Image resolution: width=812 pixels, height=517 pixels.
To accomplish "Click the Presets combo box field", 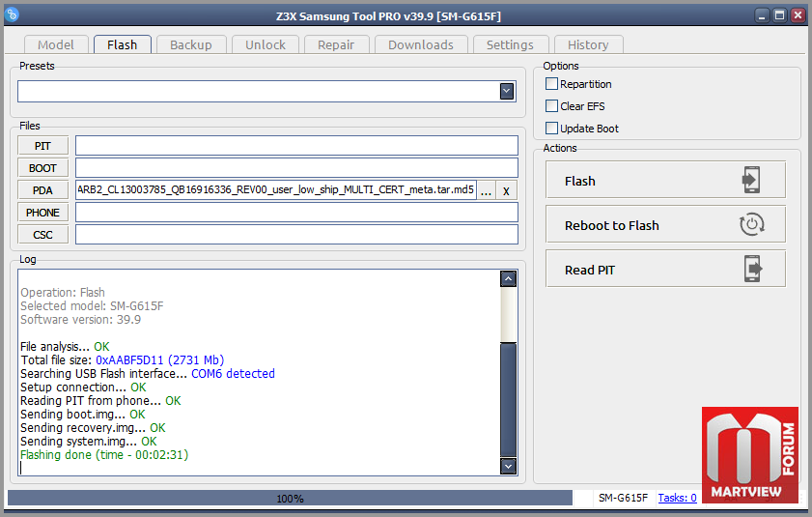I will [x=266, y=91].
